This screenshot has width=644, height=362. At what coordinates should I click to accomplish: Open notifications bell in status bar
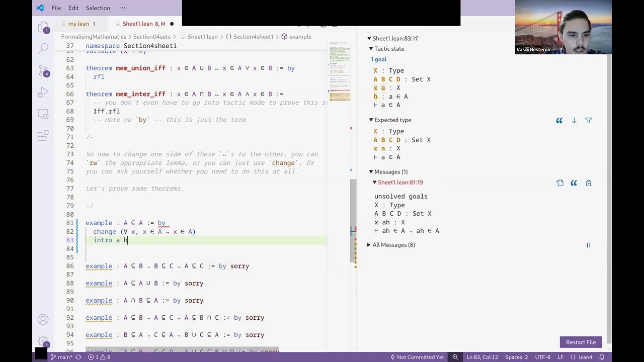[x=601, y=357]
